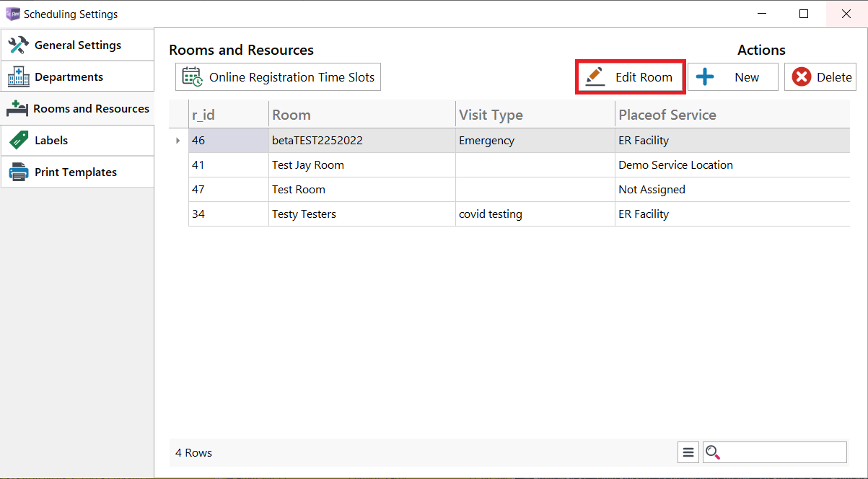This screenshot has width=868, height=479.
Task: Click the blue plus icon on New
Action: pos(704,76)
